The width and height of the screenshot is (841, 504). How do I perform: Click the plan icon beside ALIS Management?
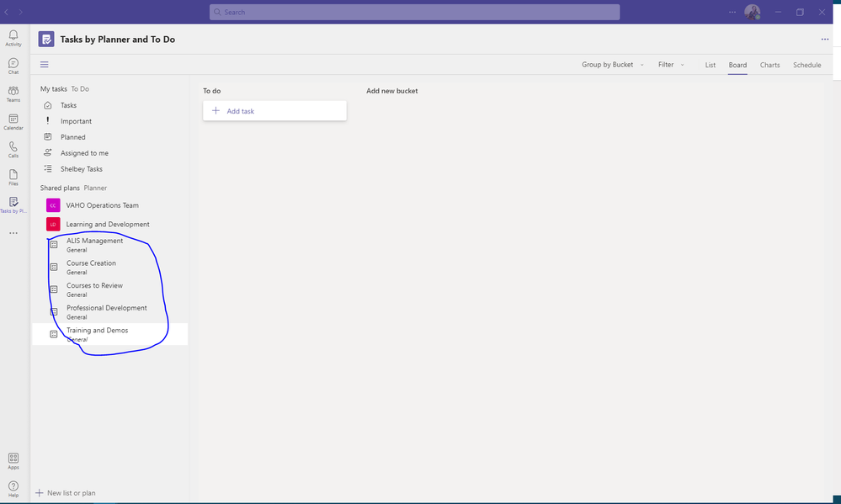[x=54, y=245]
